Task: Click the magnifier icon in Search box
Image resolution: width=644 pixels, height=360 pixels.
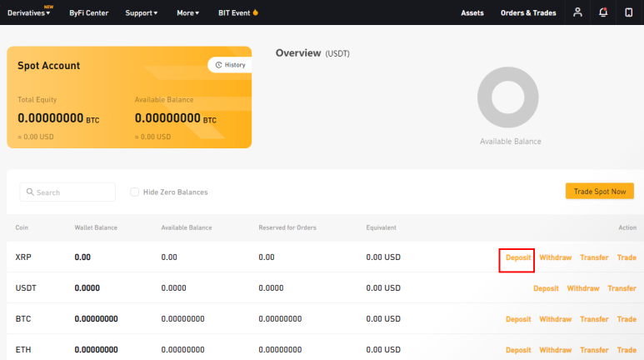Action: point(30,192)
